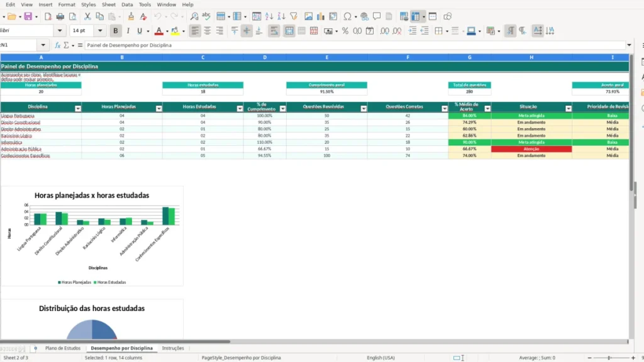Insert Image icon in toolbar

(308, 16)
